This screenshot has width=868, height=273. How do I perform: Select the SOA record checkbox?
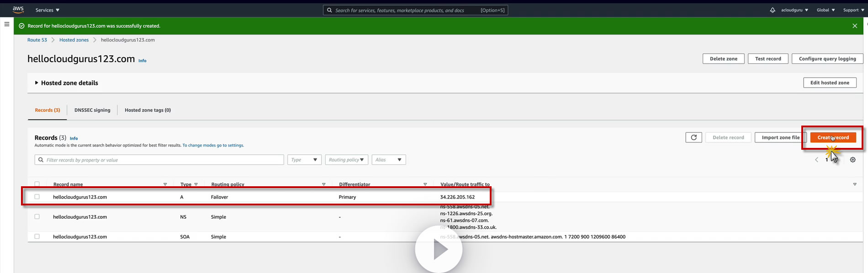click(x=37, y=236)
